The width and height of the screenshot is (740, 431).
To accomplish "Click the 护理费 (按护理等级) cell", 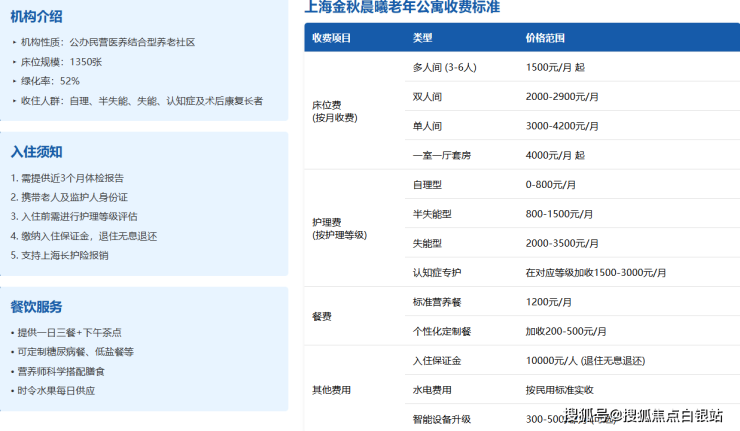I will tap(339, 228).
